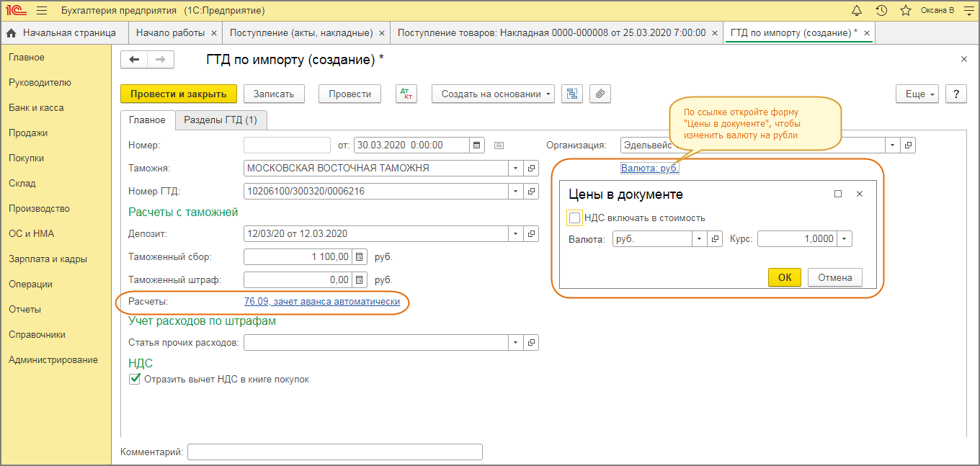Open history clock icon
The width and height of the screenshot is (980, 466).
(881, 11)
